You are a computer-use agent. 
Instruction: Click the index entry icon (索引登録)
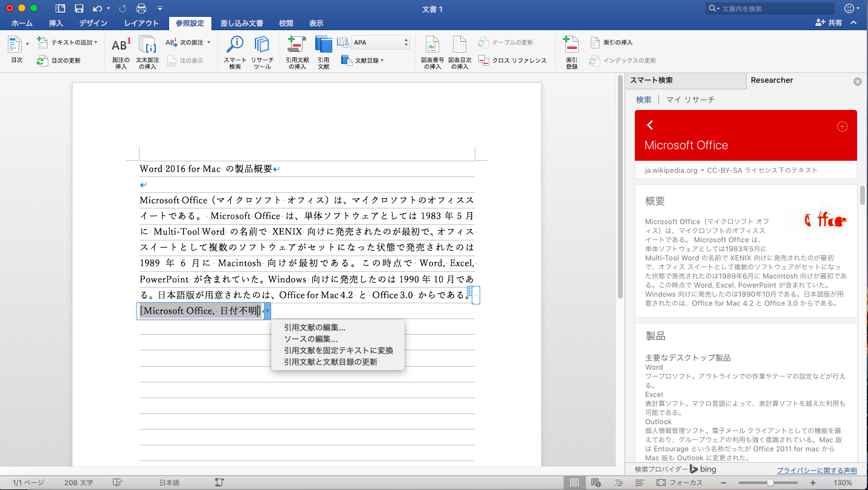click(x=571, y=46)
